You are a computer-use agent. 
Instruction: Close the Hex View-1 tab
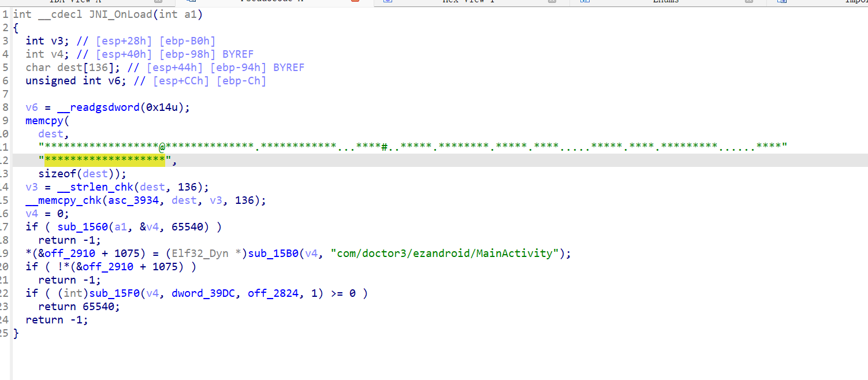[x=552, y=2]
